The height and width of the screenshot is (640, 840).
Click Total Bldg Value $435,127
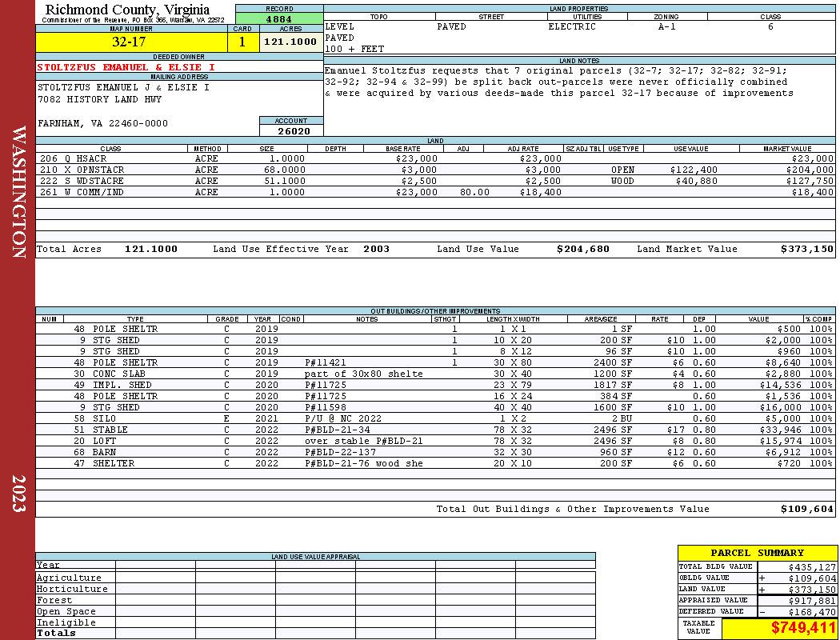[812, 567]
